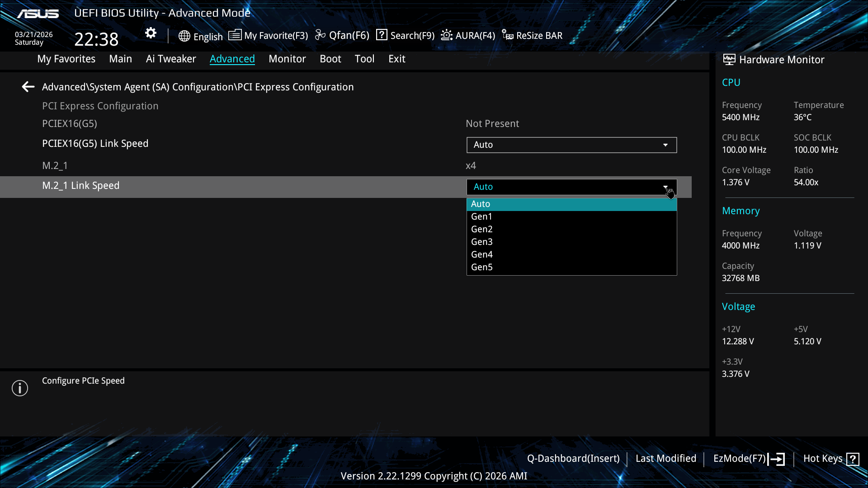Select Gen4 from the dropdown list
The height and width of the screenshot is (488, 868).
click(482, 254)
